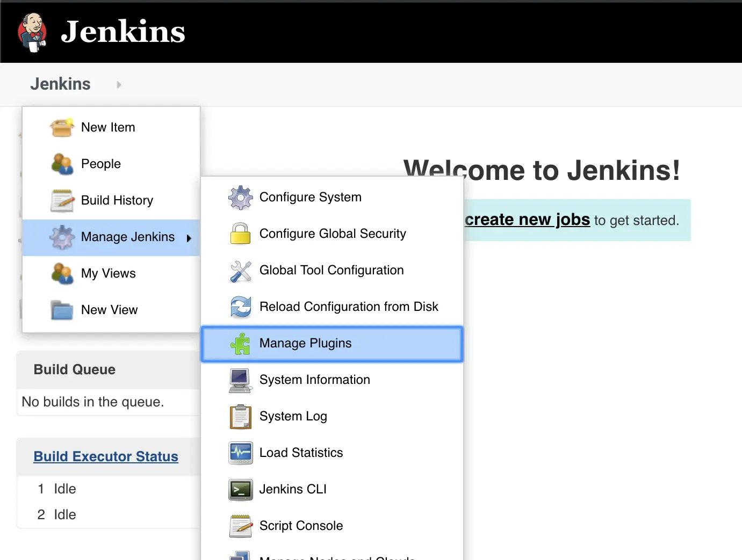742x560 pixels.
Task: Choose Reload Configuration from Disk
Action: click(x=332, y=307)
